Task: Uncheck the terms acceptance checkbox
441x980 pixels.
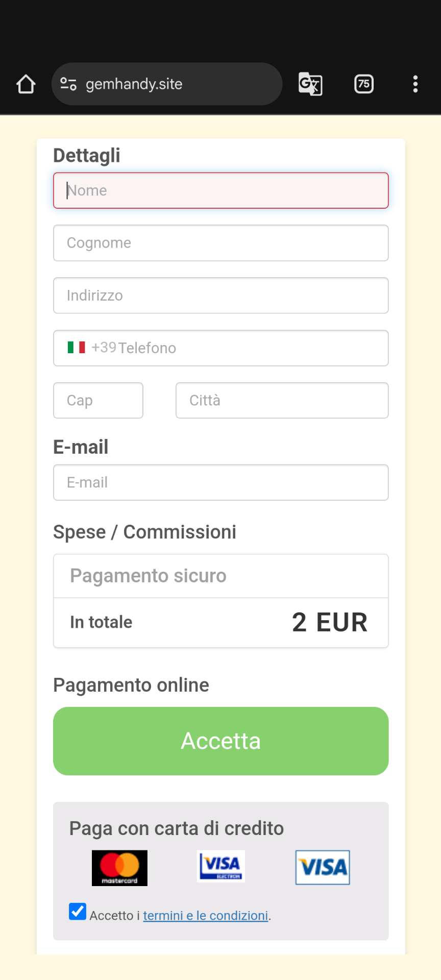Action: (x=78, y=911)
